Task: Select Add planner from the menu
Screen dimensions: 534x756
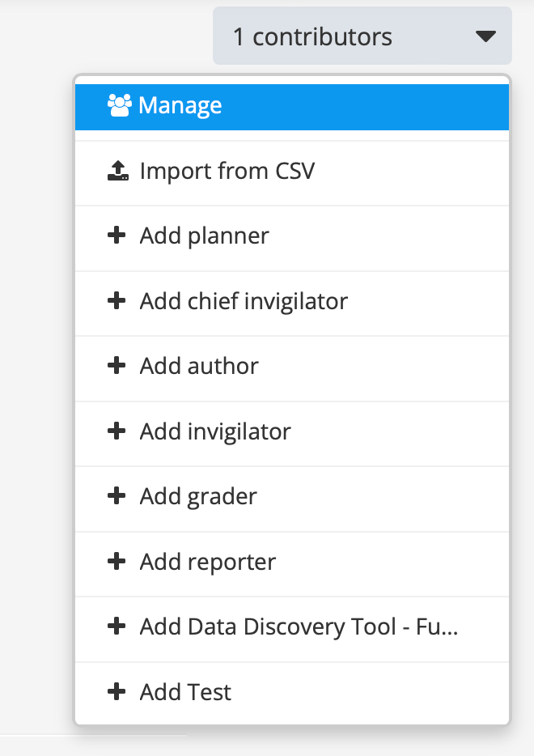Action: pos(292,238)
